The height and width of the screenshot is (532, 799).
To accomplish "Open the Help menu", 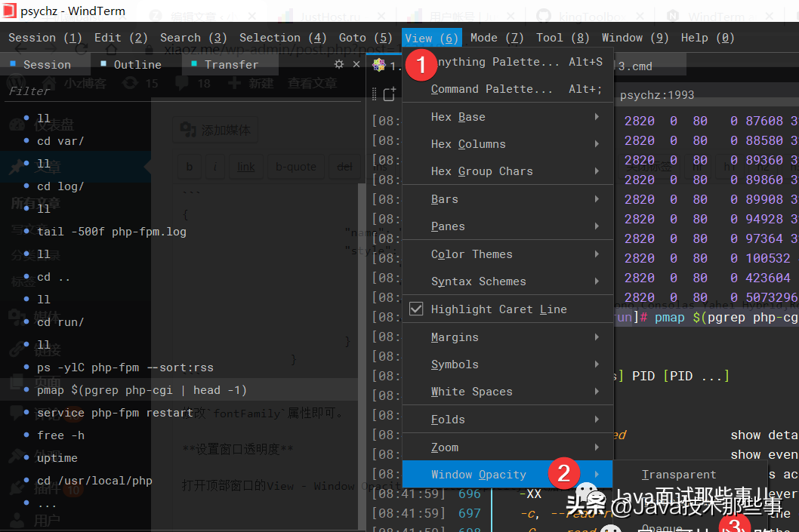I will pos(708,38).
